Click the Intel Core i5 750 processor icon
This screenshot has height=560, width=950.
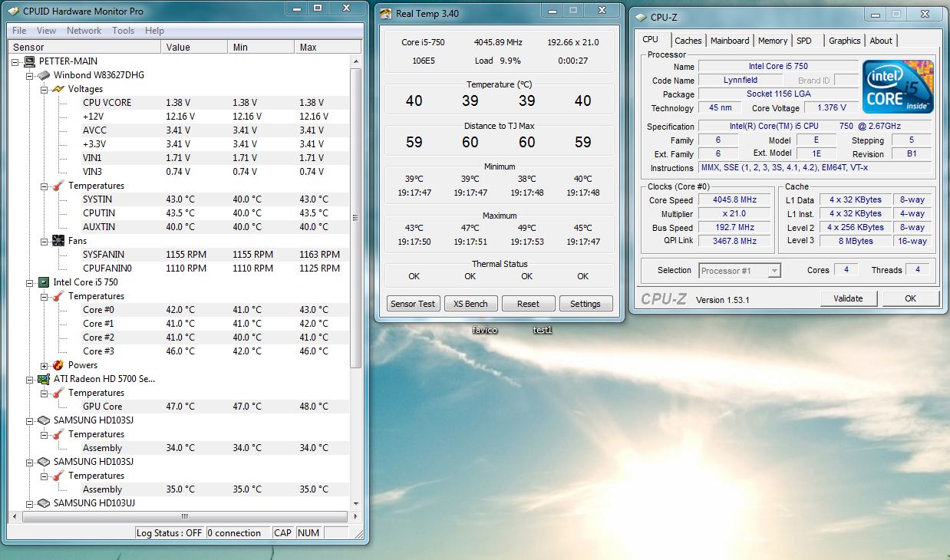point(44,282)
